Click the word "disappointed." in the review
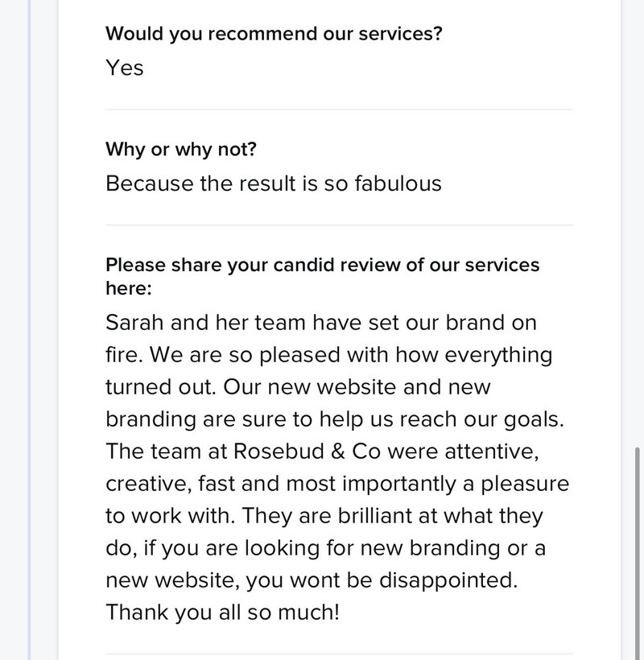Screen dimensions: 644x660 (448, 580)
